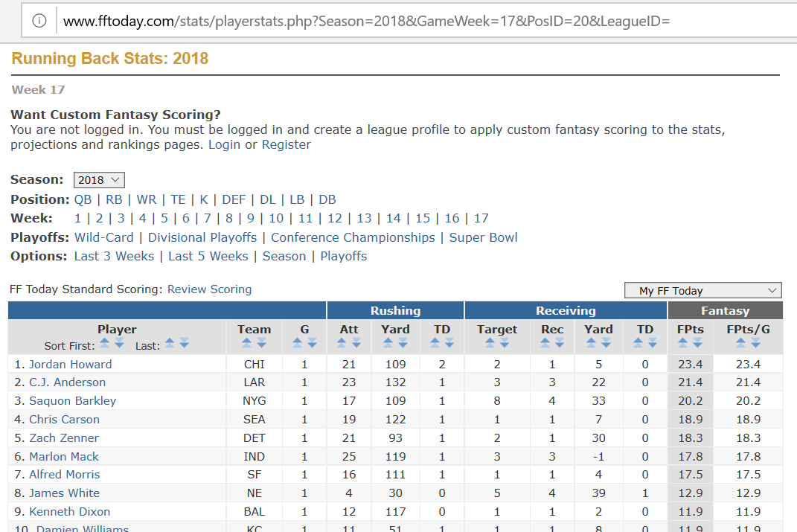Image resolution: width=797 pixels, height=532 pixels.
Task: Click the browser address bar URL
Action: (366, 21)
